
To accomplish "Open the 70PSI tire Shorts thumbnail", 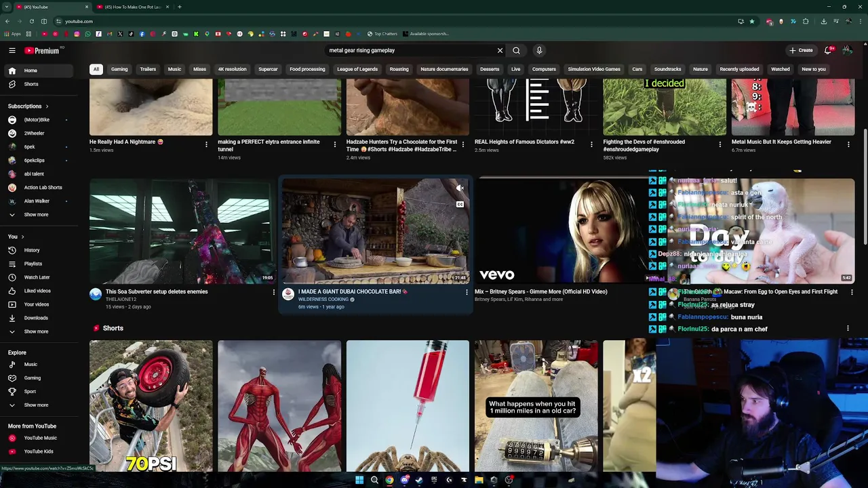I will [x=151, y=405].
